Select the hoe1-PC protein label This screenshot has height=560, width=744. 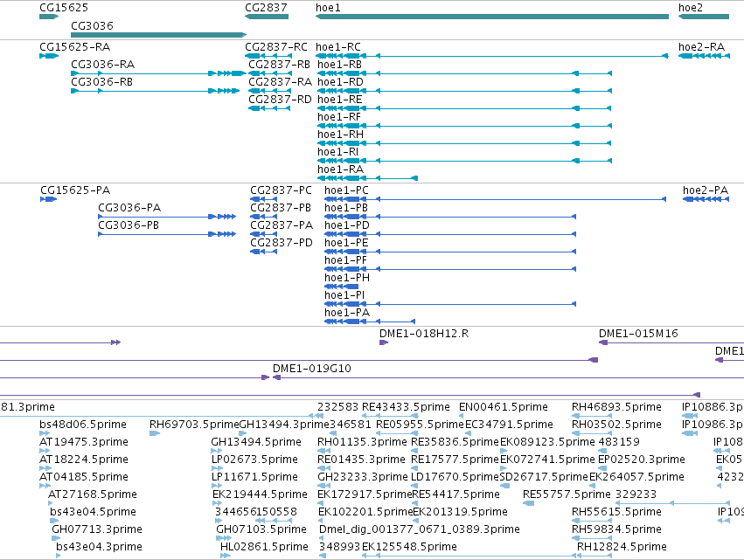click(346, 190)
